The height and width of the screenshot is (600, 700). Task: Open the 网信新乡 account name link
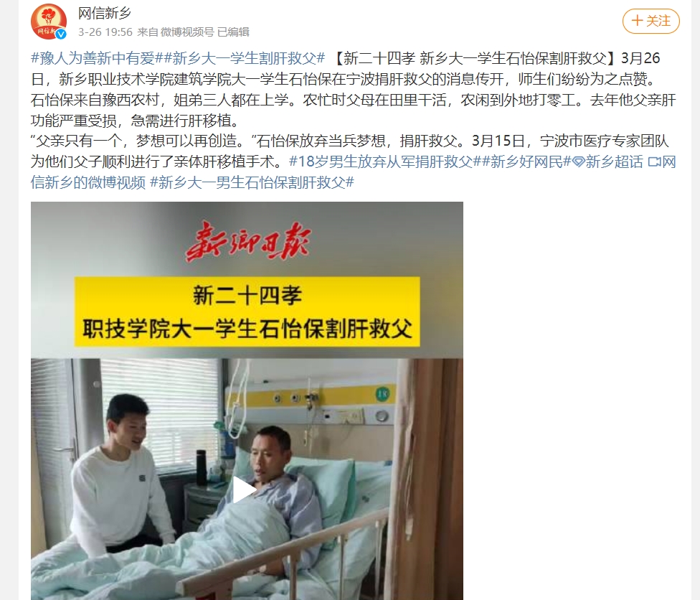[x=105, y=14]
